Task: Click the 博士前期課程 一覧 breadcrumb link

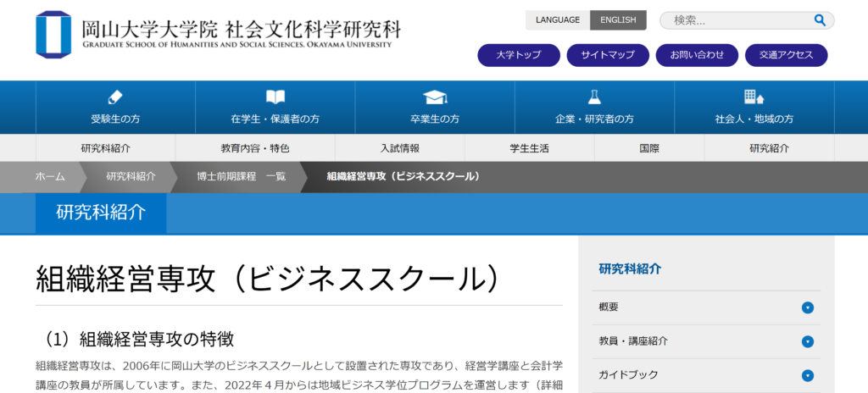Action: [x=241, y=176]
